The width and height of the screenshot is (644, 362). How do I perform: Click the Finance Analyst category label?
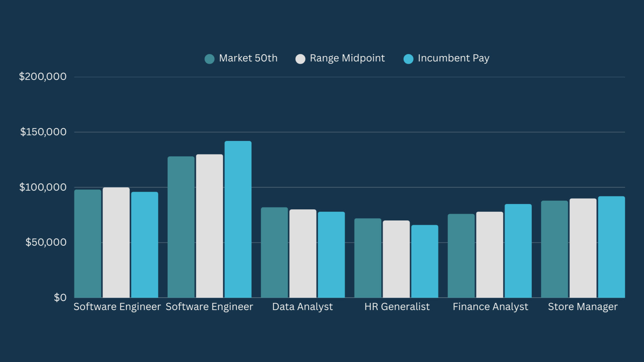pyautogui.click(x=490, y=307)
